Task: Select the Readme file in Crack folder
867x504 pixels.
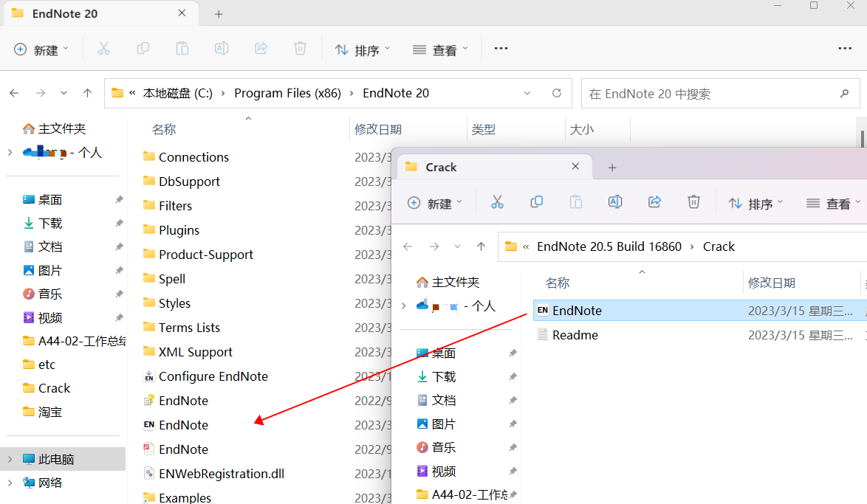Action: (x=575, y=335)
